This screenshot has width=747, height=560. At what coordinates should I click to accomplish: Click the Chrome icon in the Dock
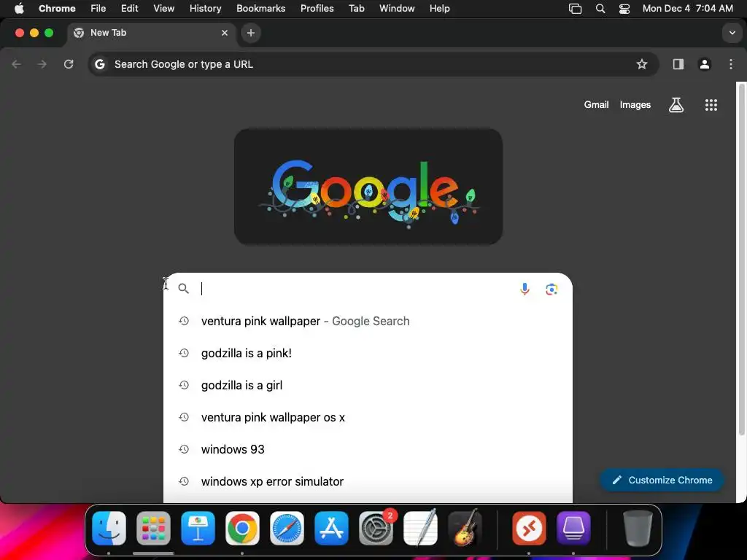pos(242,529)
